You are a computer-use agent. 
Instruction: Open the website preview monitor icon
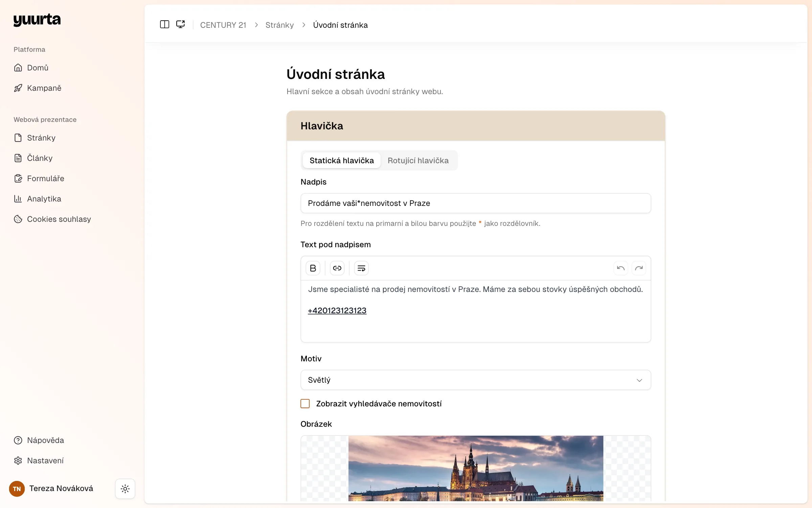click(180, 25)
